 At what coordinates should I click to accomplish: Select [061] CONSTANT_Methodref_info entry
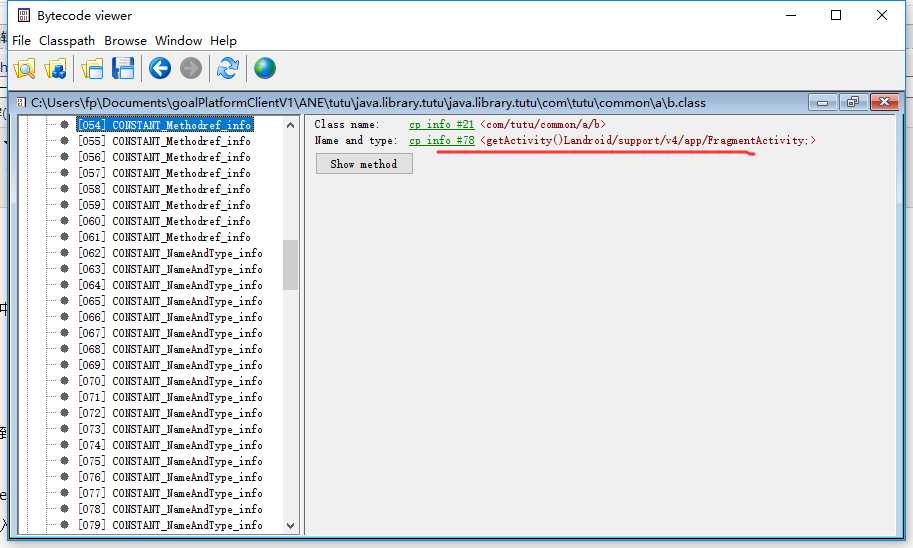pos(165,237)
